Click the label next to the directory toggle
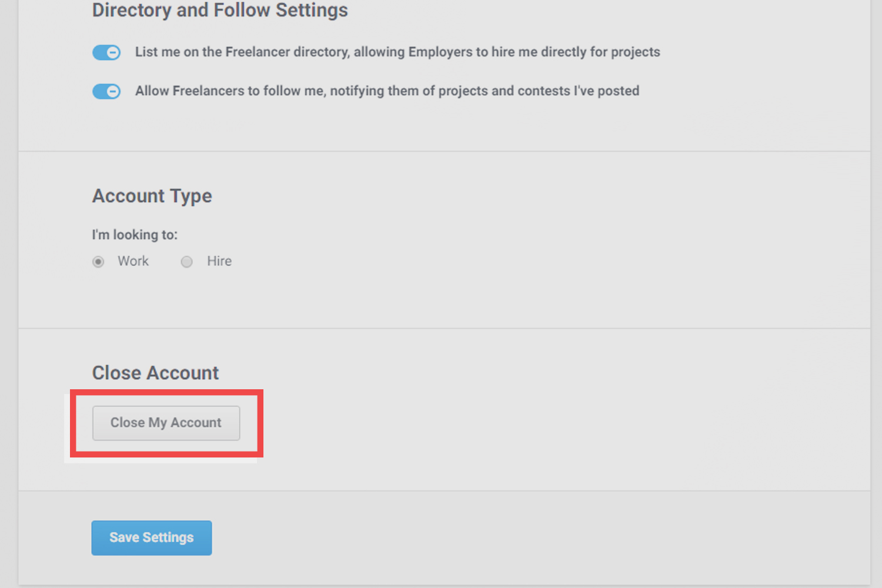The width and height of the screenshot is (882, 588). coord(397,52)
